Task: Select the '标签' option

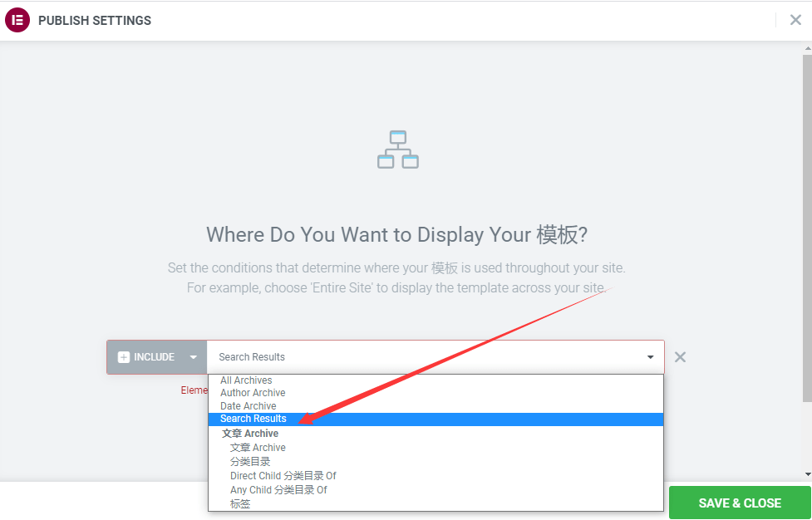Action: pyautogui.click(x=239, y=503)
